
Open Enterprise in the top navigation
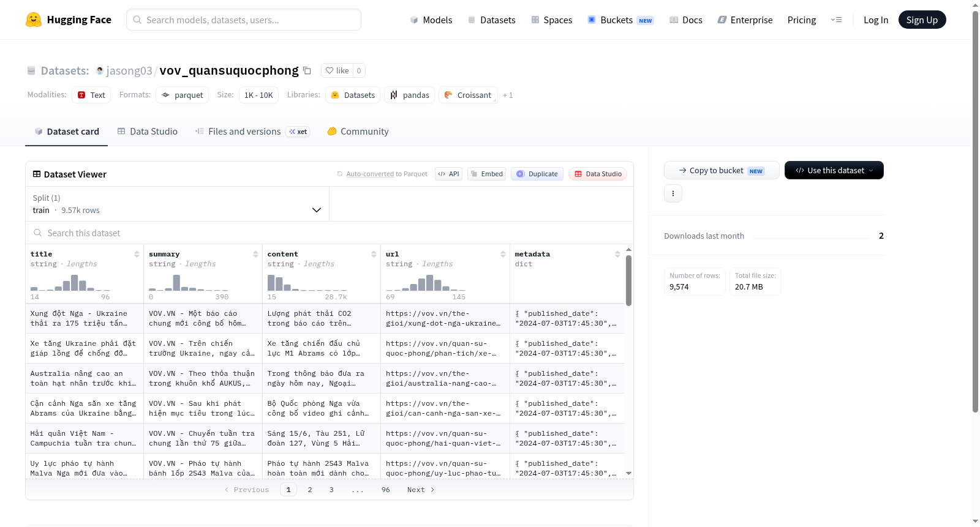click(745, 20)
